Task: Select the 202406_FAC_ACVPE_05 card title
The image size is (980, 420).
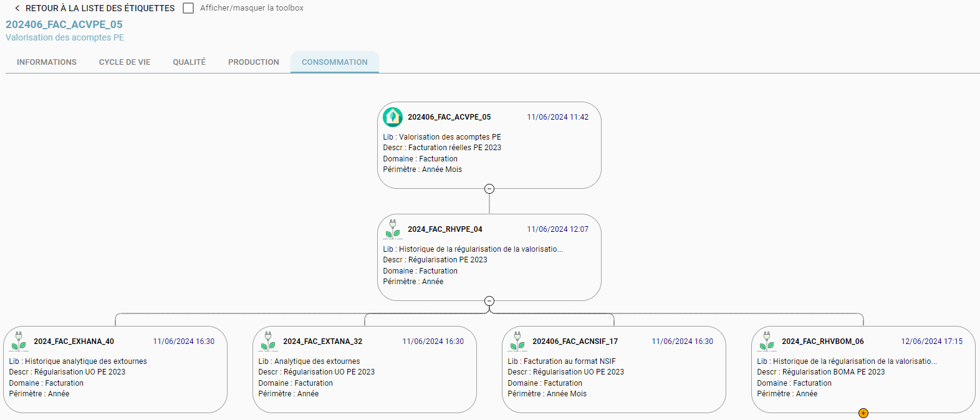Action: (x=449, y=117)
